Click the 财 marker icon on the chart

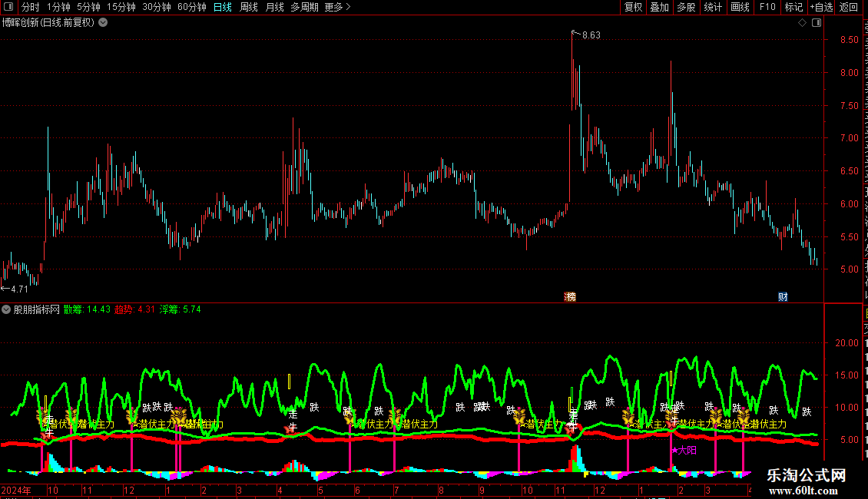783,297
